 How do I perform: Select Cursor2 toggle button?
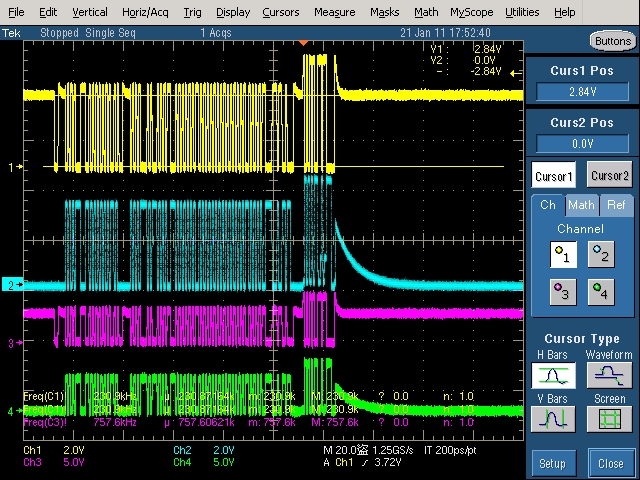coord(610,175)
